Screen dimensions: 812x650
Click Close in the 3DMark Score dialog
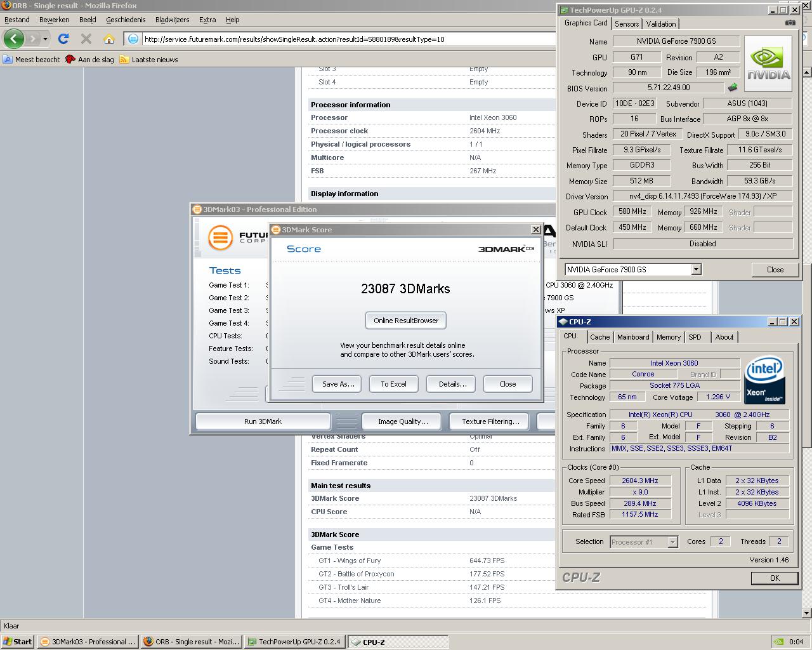[x=507, y=384]
